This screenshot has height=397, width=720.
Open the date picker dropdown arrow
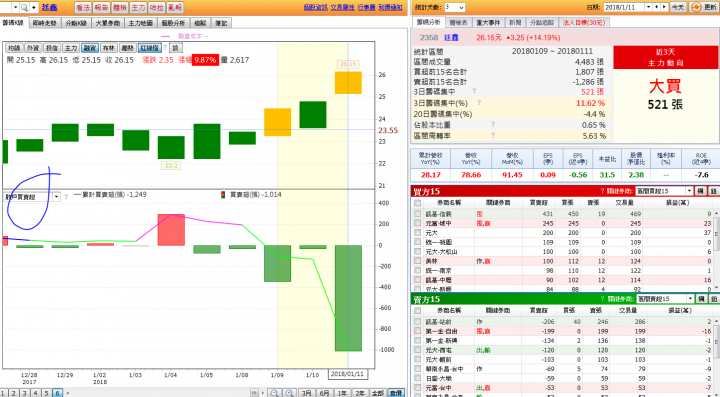pos(648,7)
